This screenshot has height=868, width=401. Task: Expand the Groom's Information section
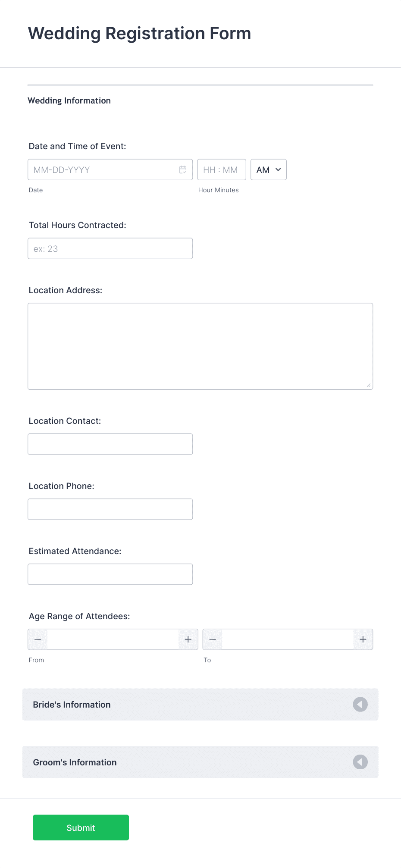[200, 762]
